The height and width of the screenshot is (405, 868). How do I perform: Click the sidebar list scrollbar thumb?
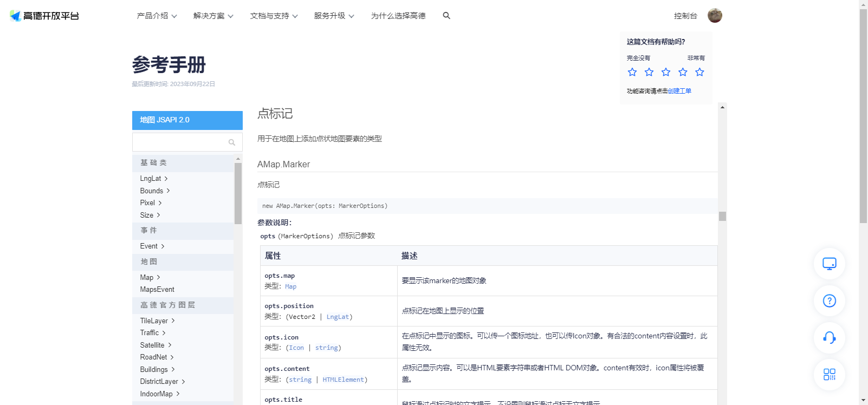tap(238, 193)
